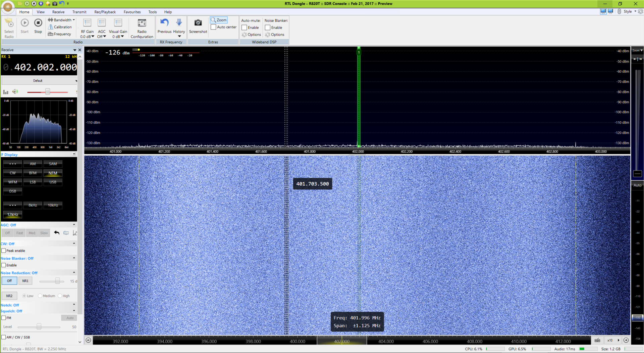
Task: Click the blue plus icon in quick access toolbar
Action: tap(41, 3)
